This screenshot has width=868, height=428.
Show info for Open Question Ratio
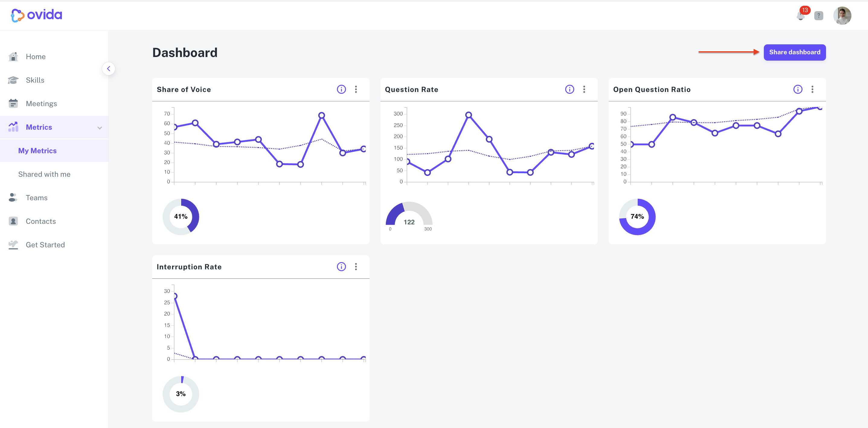tap(798, 89)
